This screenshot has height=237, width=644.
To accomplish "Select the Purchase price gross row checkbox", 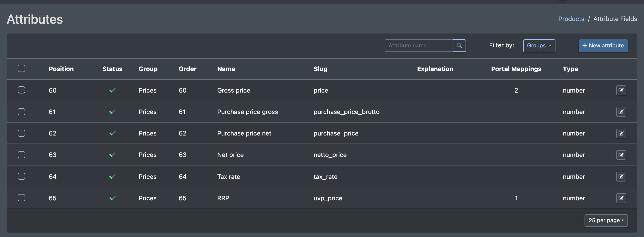I will tap(21, 112).
